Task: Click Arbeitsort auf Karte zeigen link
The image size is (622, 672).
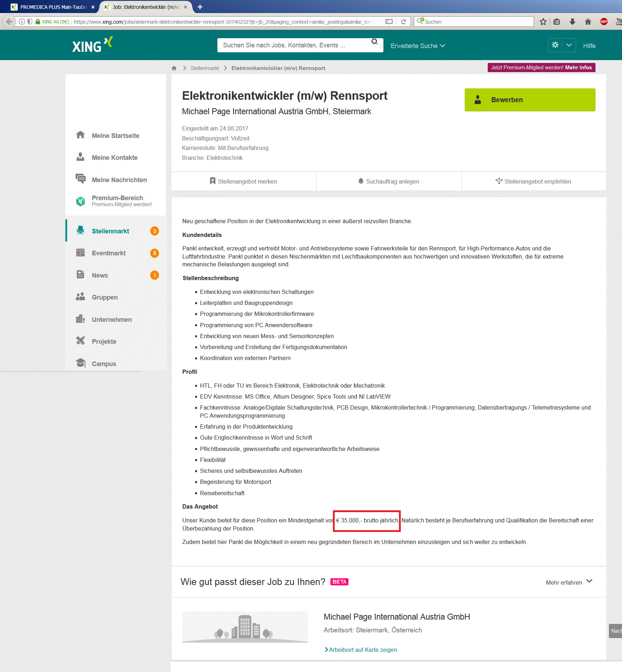Action: point(361,650)
